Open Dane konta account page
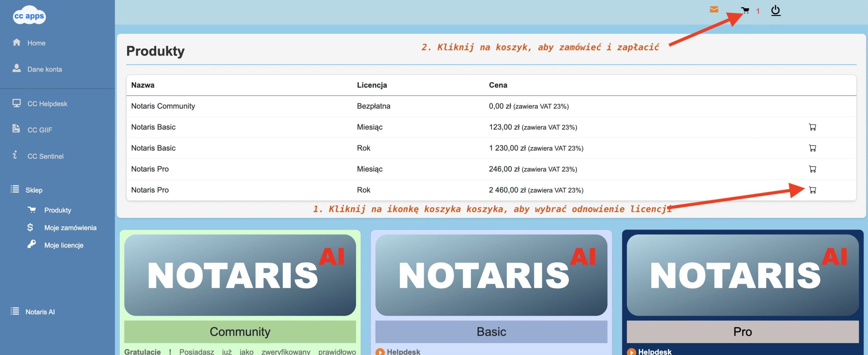 click(44, 70)
